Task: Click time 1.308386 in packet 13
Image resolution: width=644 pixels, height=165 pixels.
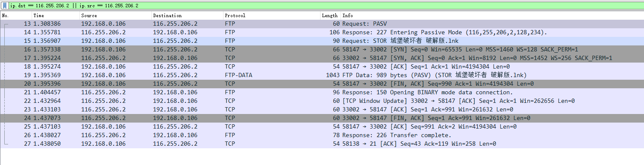Action: pos(47,24)
